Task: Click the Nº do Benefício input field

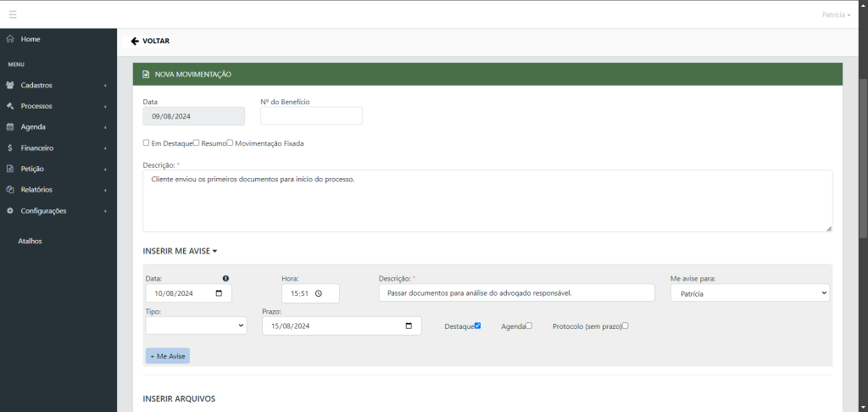Action: coord(311,116)
